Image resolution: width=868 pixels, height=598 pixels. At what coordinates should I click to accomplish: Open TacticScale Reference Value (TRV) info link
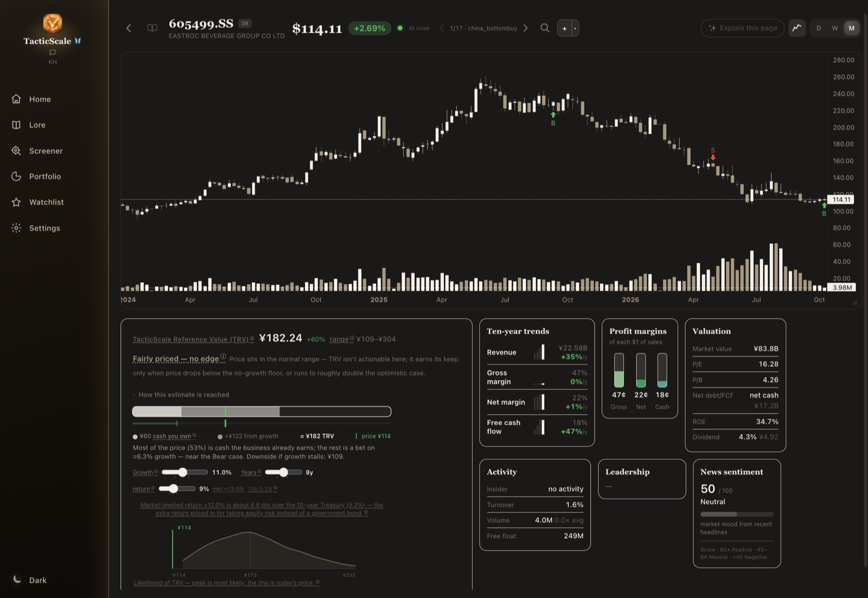(x=193, y=339)
